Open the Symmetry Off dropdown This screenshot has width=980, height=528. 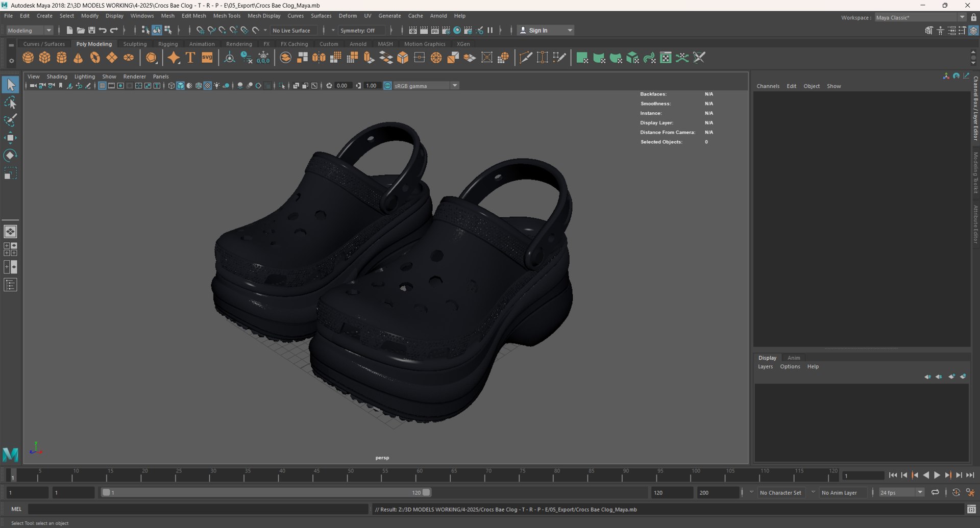[361, 30]
